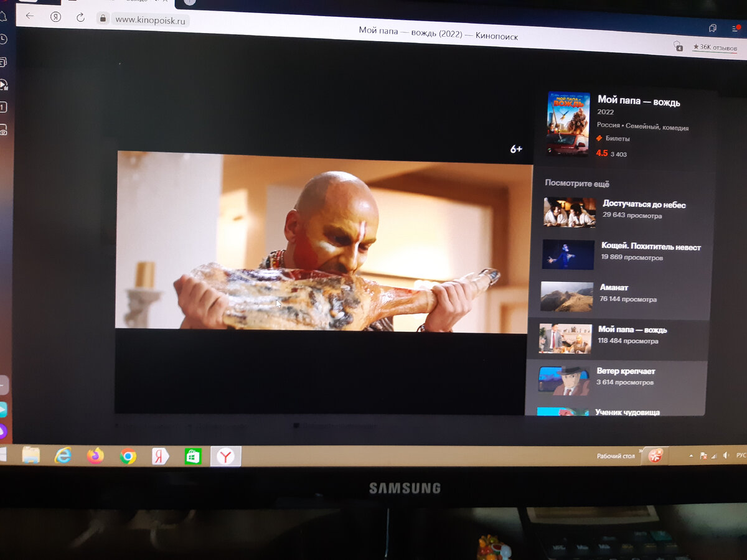
Task: Open the Ветер крепчает thumbnail
Action: (x=563, y=381)
